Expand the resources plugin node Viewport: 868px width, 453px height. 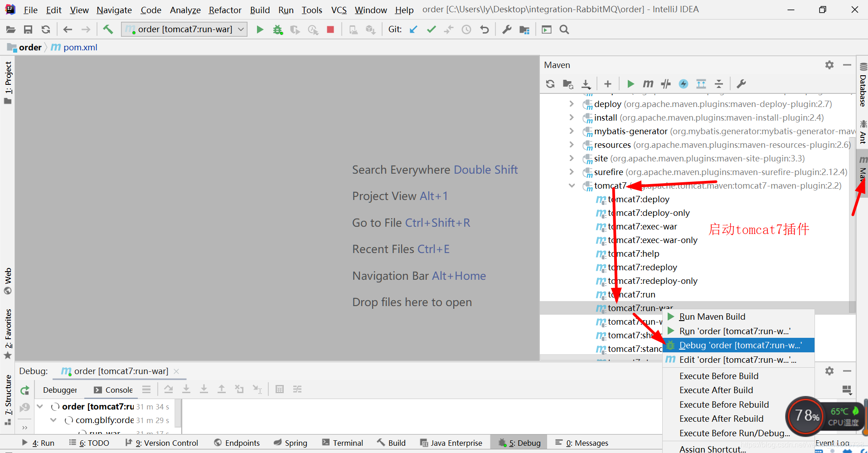point(572,145)
